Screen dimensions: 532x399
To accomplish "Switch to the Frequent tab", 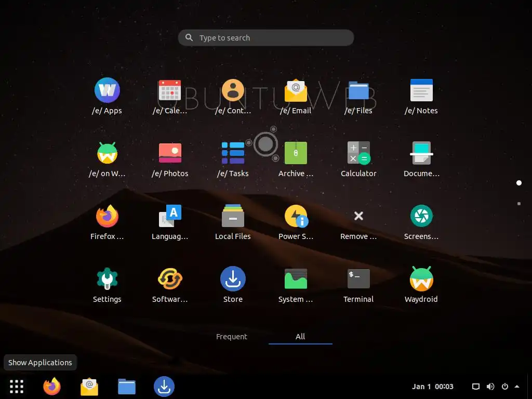I will 232,336.
